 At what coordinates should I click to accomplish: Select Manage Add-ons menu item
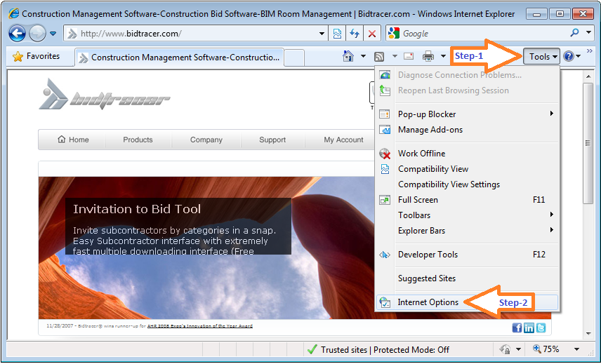pyautogui.click(x=467, y=130)
